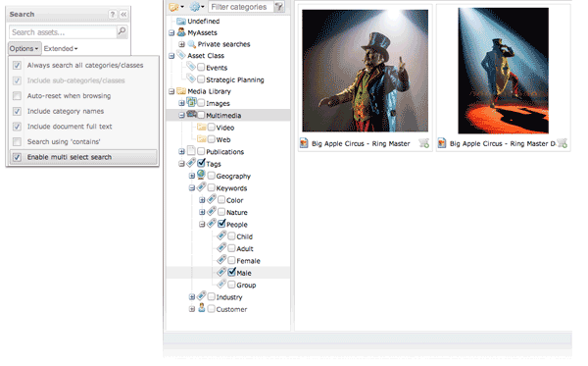Click the Images category icon

191,102
